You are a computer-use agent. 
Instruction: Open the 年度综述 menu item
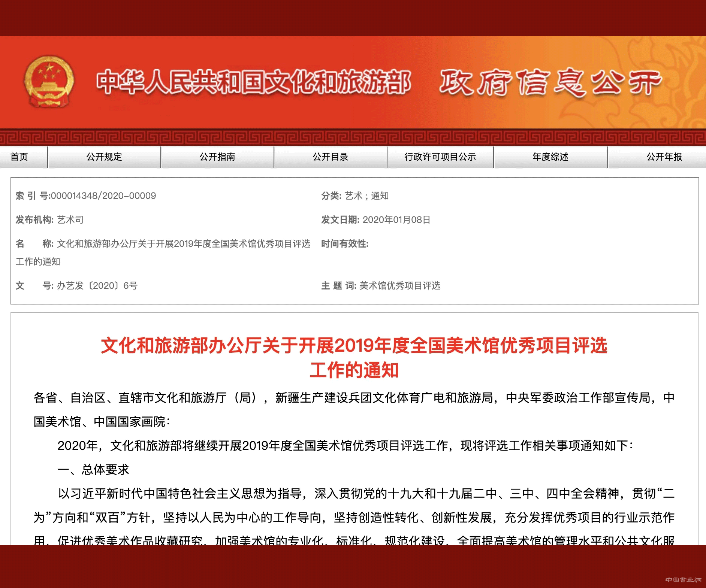[x=550, y=157]
